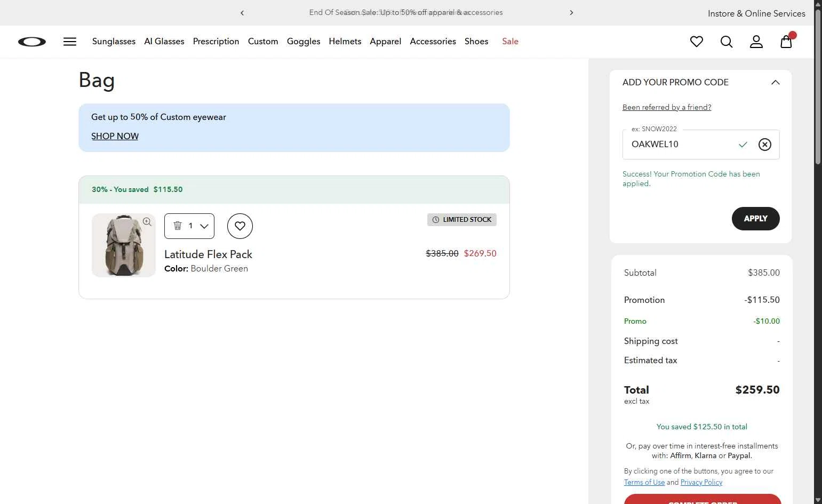822x504 pixels.
Task: Show previous promo banner message
Action: 242,13
